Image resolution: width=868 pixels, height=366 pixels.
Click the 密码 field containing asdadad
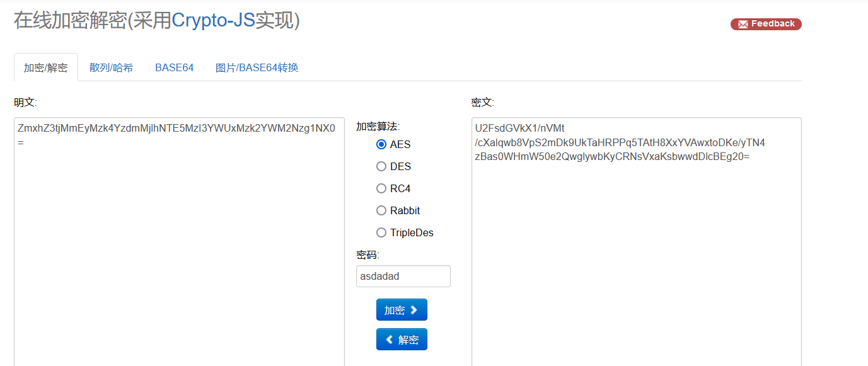403,276
